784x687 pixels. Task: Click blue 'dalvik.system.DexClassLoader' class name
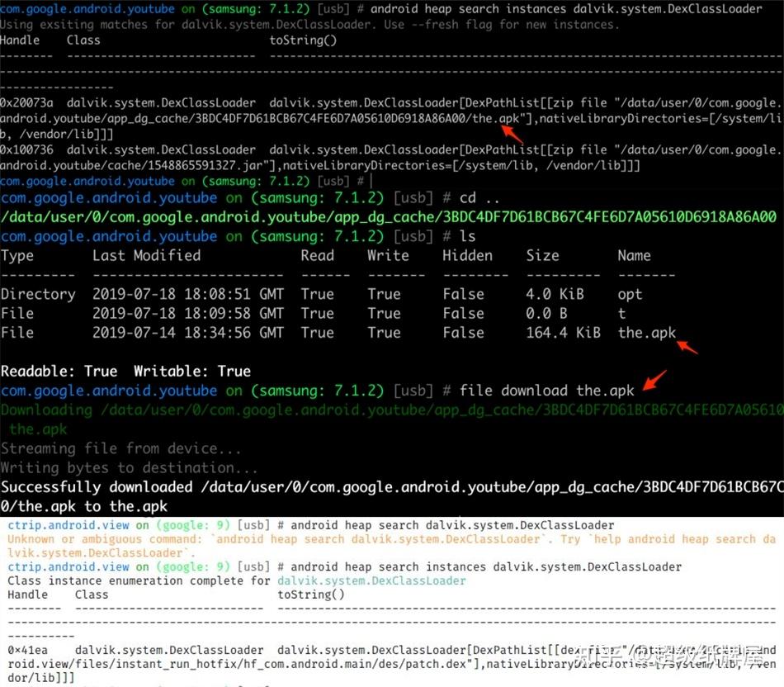point(371,580)
